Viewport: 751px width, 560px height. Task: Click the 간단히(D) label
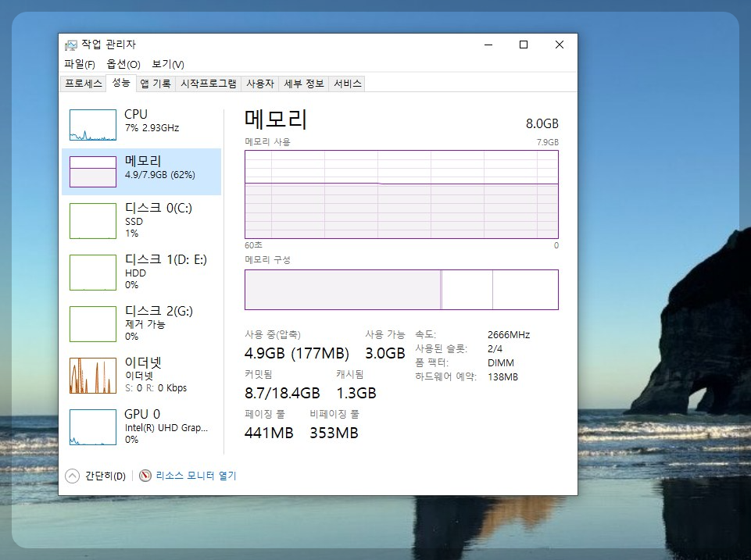tap(105, 476)
